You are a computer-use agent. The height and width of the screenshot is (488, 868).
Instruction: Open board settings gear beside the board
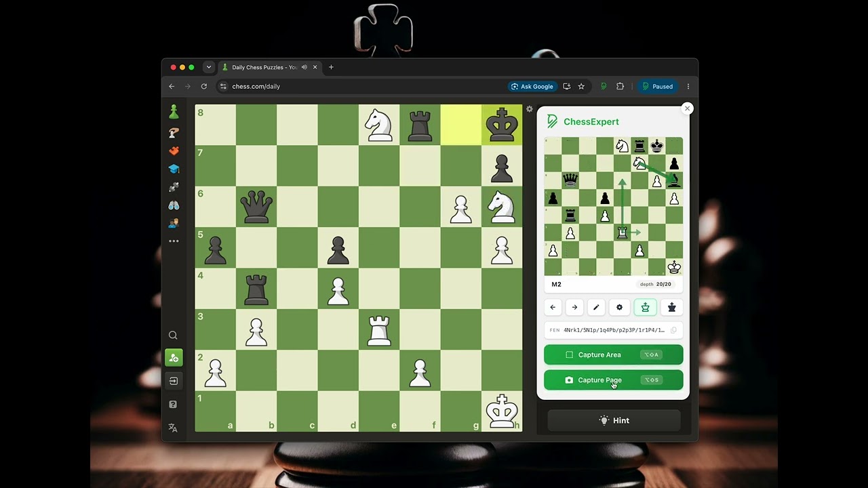(530, 109)
